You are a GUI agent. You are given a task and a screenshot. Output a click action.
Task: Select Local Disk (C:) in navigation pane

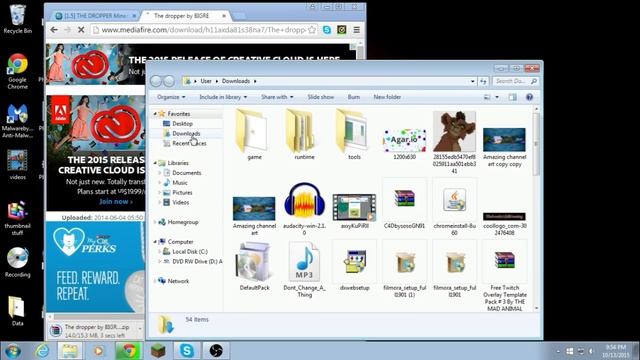pyautogui.click(x=190, y=252)
